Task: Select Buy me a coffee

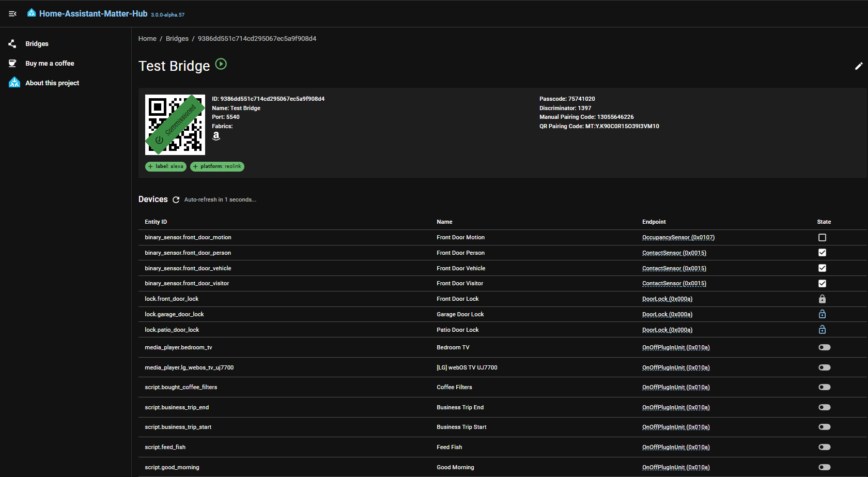Action: [50, 64]
